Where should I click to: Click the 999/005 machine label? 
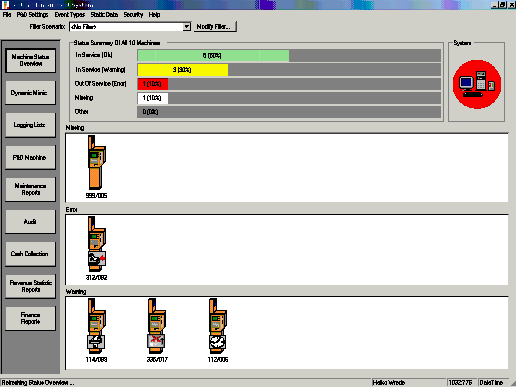pyautogui.click(x=96, y=196)
